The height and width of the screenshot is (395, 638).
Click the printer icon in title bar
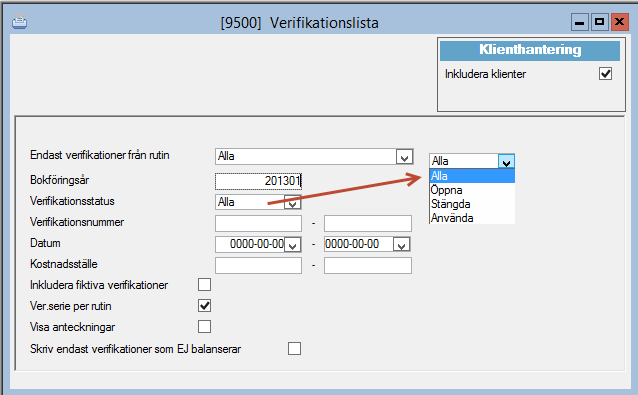[20, 22]
